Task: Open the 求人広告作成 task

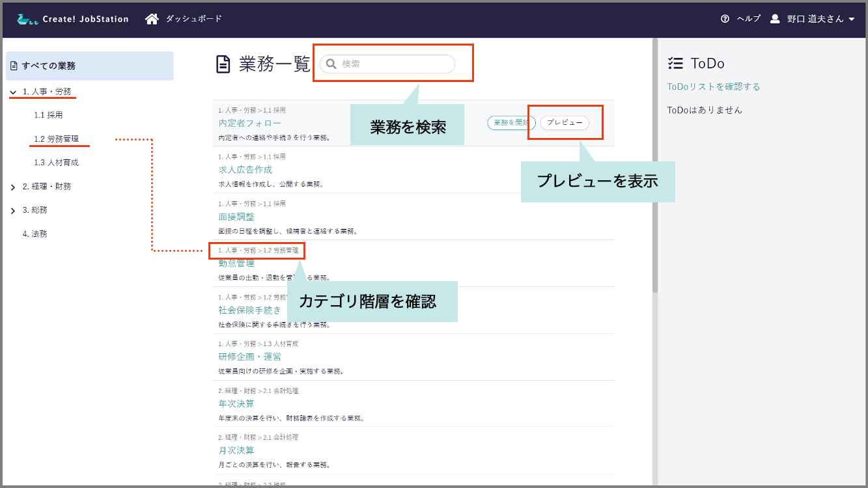Action: [245, 170]
